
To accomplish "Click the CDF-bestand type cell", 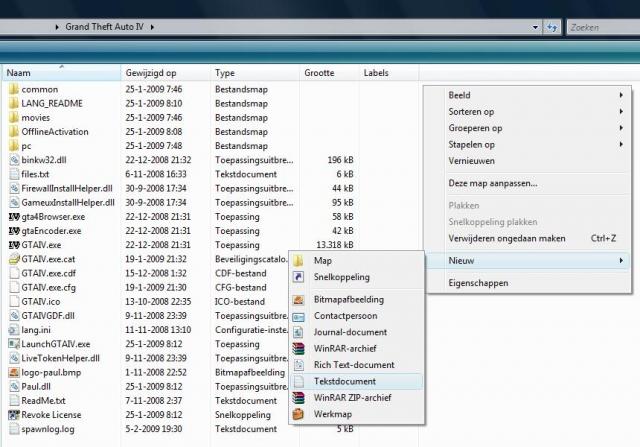I will [241, 274].
